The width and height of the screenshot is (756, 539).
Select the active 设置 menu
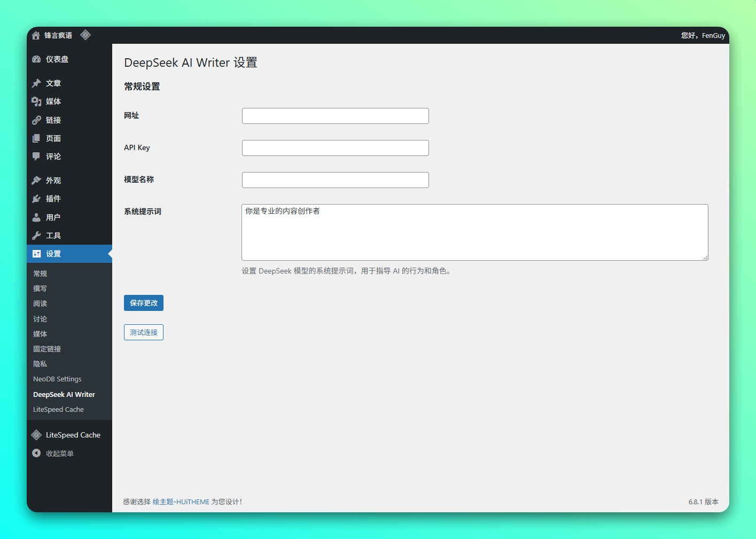pos(69,254)
